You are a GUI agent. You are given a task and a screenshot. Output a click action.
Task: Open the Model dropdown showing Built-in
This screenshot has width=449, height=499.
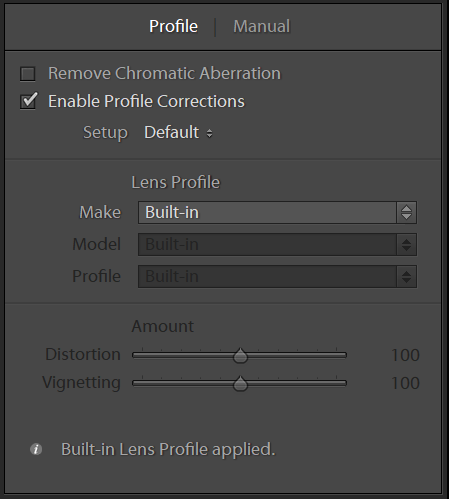(x=277, y=245)
